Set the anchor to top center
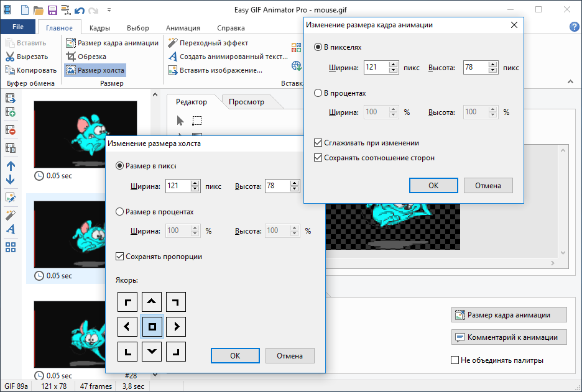The image size is (582, 392). click(x=152, y=302)
